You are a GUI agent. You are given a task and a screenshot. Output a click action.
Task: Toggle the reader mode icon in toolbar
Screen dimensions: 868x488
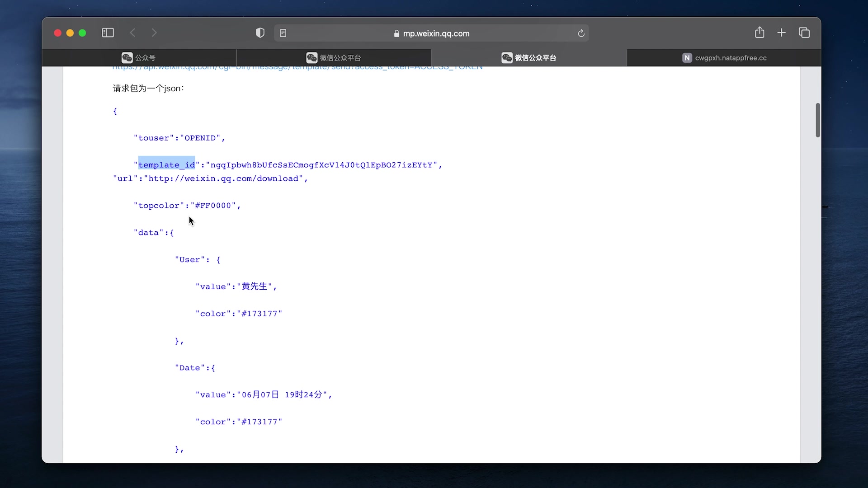point(283,33)
